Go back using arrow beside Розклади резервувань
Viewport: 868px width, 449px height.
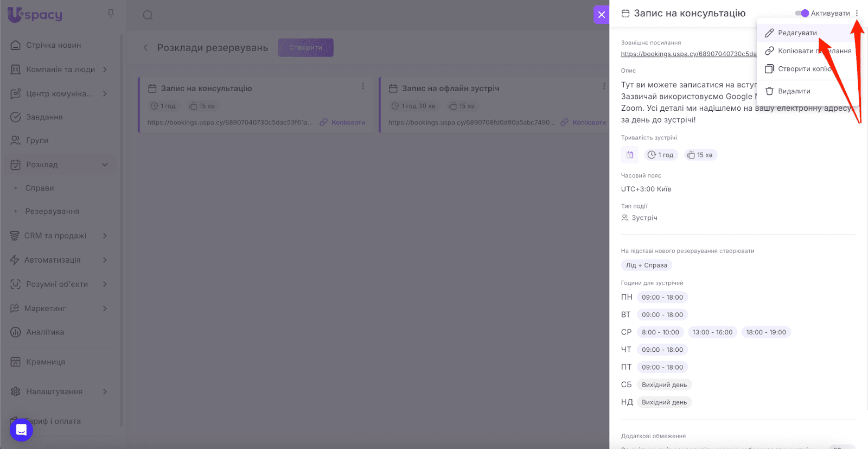(x=145, y=48)
